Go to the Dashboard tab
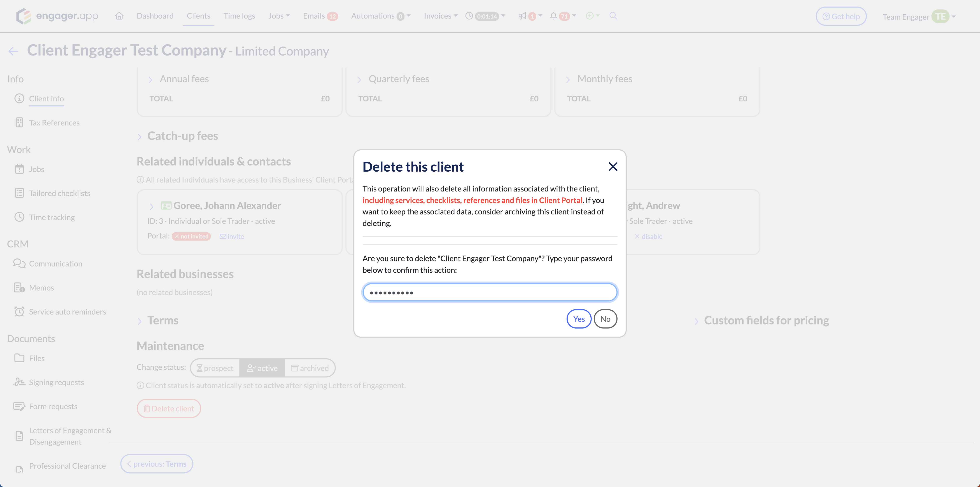Image resolution: width=980 pixels, height=487 pixels. coord(155,16)
